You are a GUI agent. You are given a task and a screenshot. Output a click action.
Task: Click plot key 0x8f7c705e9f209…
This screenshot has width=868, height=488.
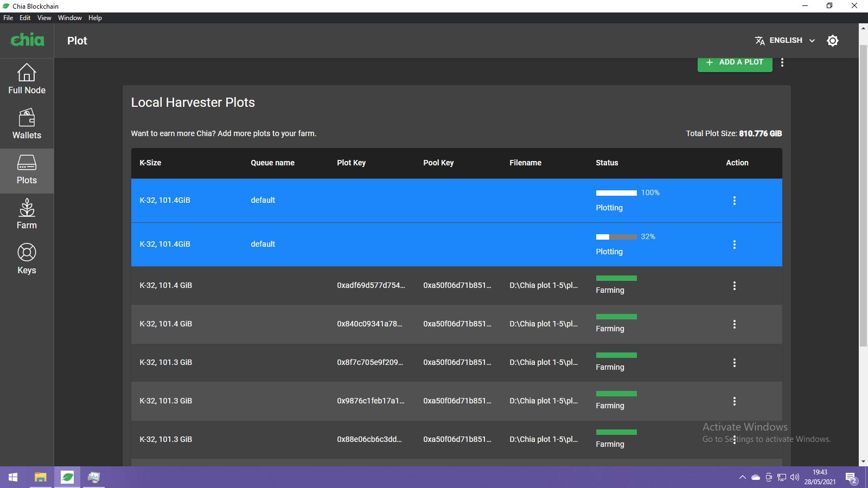(x=370, y=362)
